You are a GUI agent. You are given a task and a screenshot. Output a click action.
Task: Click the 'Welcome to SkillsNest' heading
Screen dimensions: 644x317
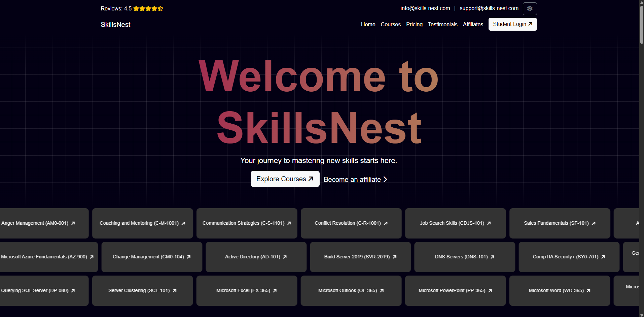(319, 102)
